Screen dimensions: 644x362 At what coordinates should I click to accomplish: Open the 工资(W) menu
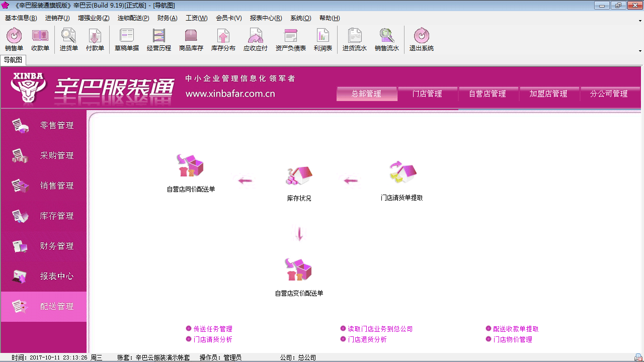tap(197, 18)
